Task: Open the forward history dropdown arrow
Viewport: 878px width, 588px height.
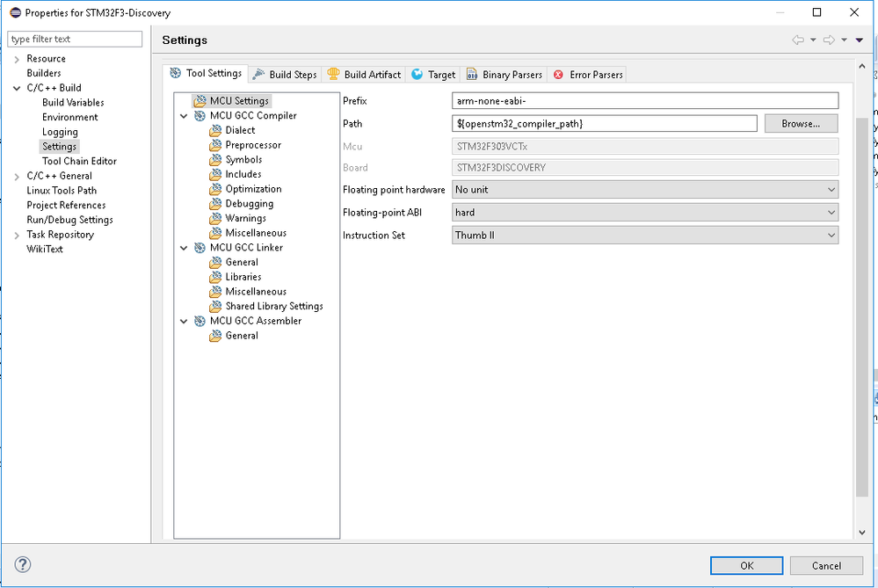Action: (x=844, y=40)
